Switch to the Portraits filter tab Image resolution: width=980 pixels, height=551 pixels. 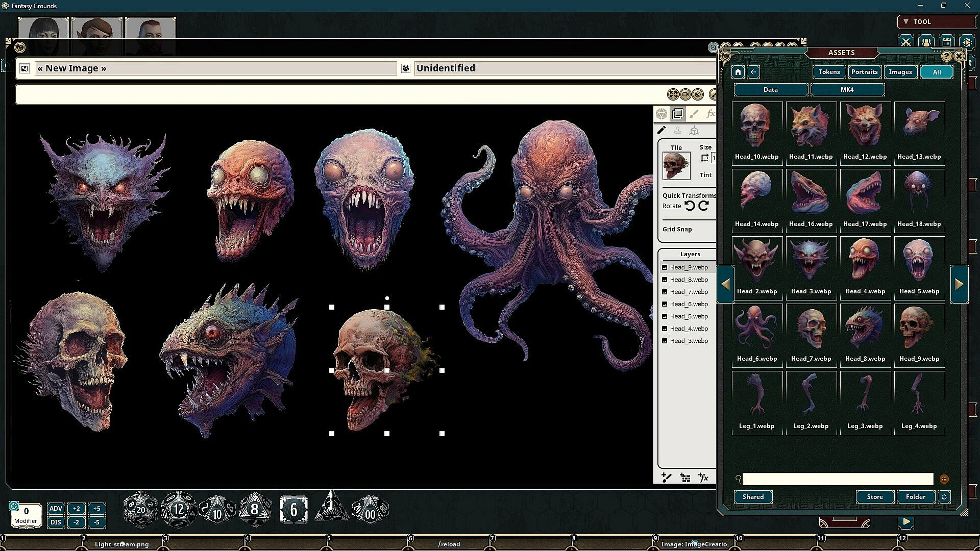tap(864, 72)
